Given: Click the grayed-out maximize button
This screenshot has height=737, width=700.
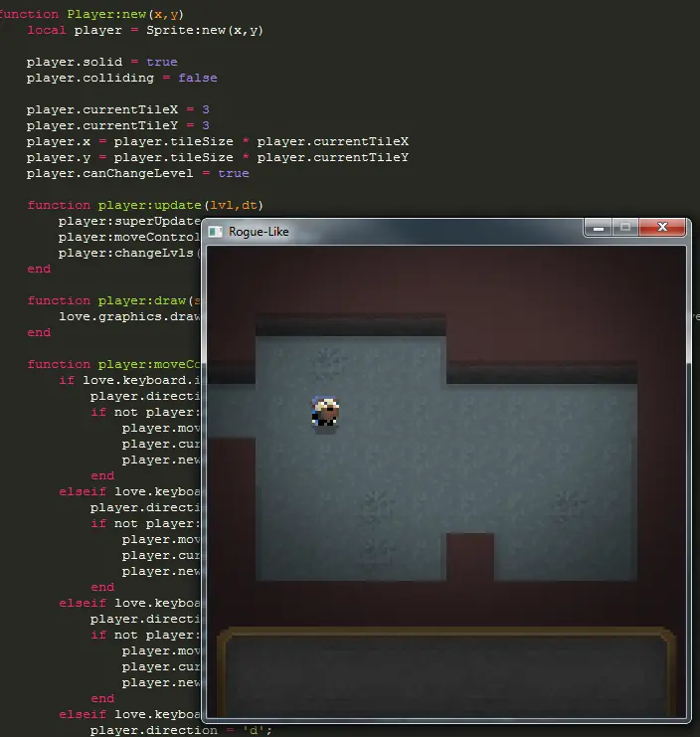Looking at the screenshot, I should [625, 227].
